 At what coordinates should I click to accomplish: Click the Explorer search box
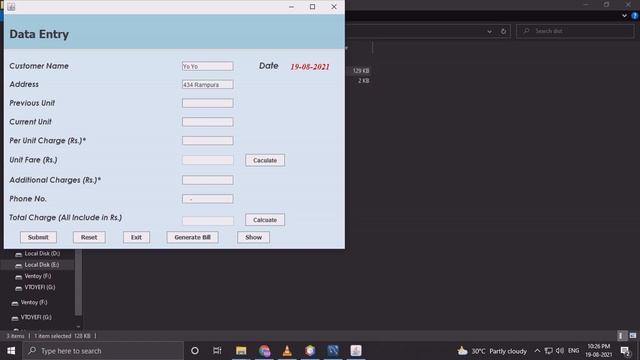coord(575,31)
